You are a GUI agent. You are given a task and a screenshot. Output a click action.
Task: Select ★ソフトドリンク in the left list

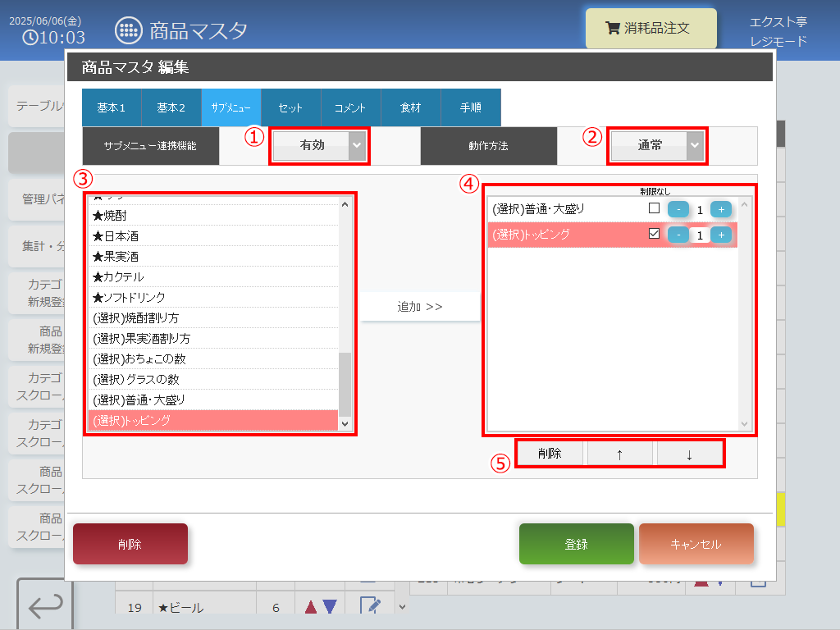point(213,297)
